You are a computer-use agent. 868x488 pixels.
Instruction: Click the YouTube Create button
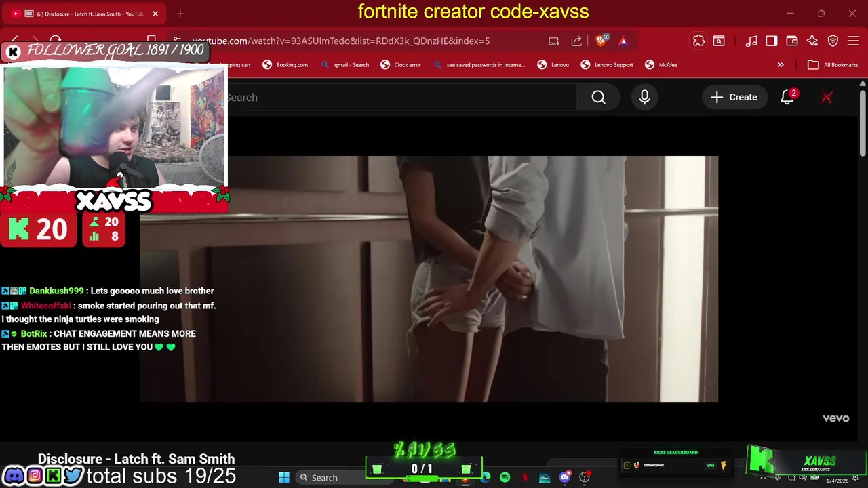click(x=734, y=97)
